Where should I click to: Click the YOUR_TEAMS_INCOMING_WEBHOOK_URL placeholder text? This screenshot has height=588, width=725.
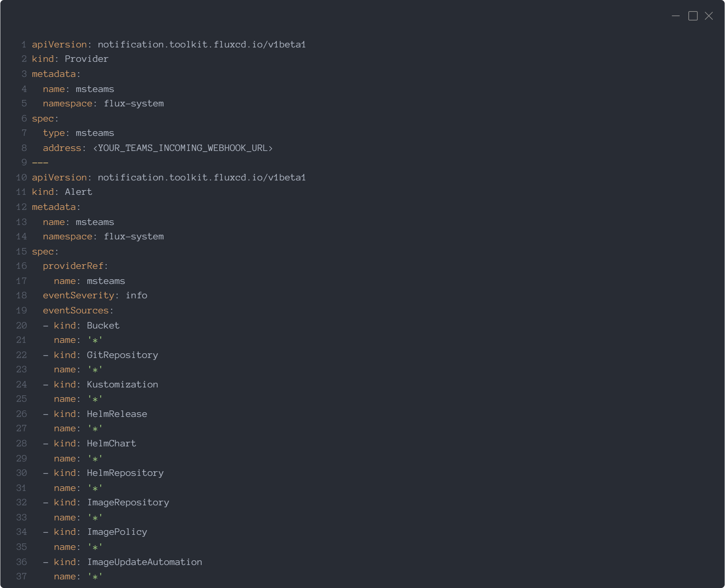183,148
